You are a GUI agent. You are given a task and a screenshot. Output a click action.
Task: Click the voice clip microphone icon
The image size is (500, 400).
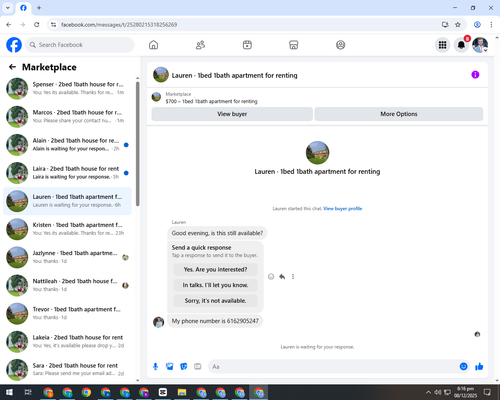[x=155, y=367]
